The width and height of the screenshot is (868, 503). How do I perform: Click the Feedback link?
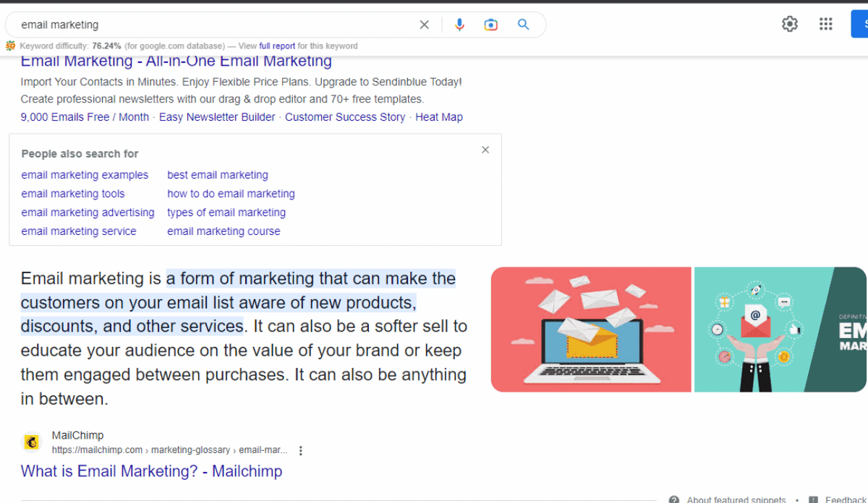845,499
